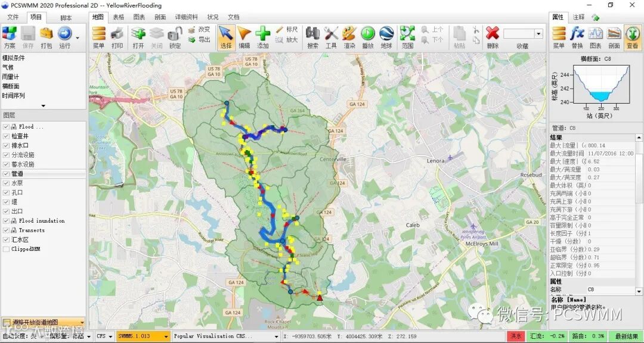This screenshot has width=644, height=343.
Task: Activate the 编辑 (Edit) tool
Action: 244,38
